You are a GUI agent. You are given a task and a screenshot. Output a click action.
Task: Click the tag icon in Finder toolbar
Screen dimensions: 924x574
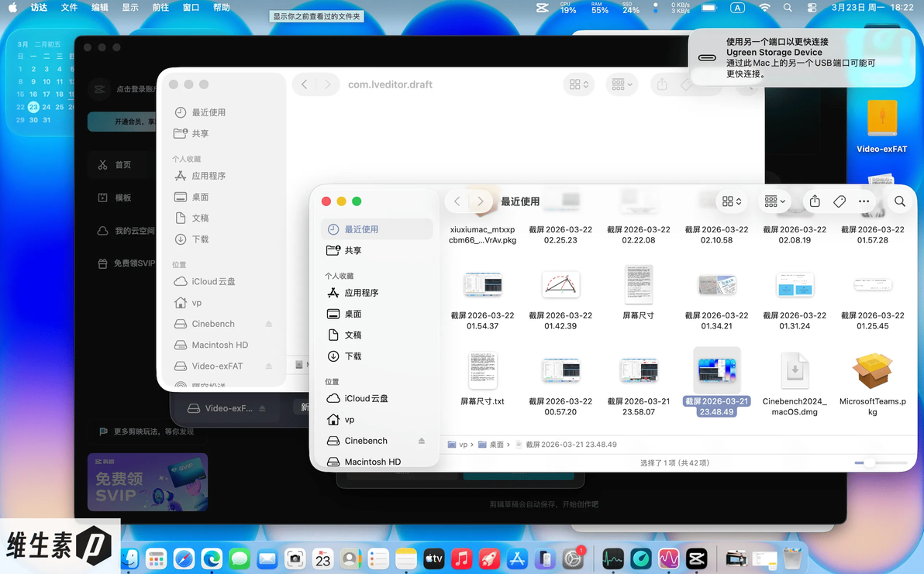pos(840,201)
